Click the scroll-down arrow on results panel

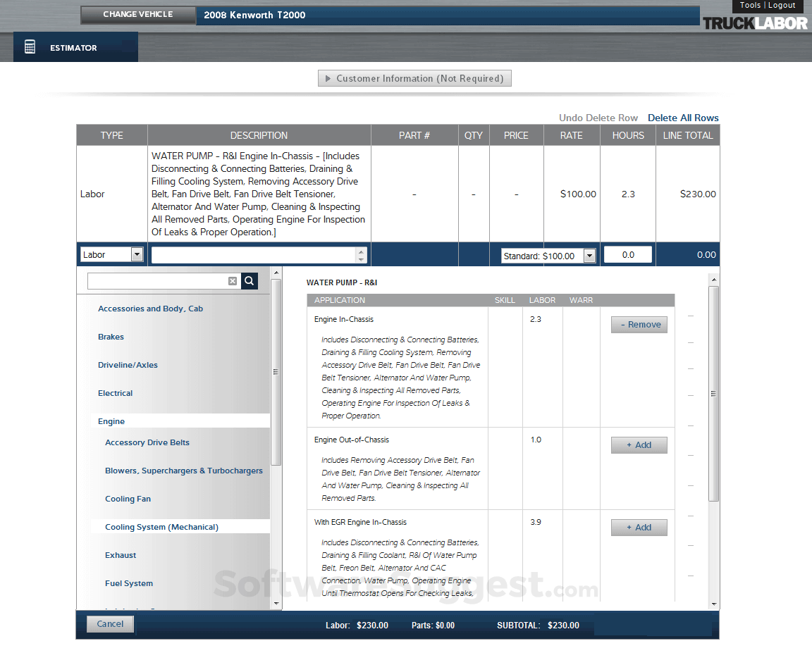coord(713,604)
